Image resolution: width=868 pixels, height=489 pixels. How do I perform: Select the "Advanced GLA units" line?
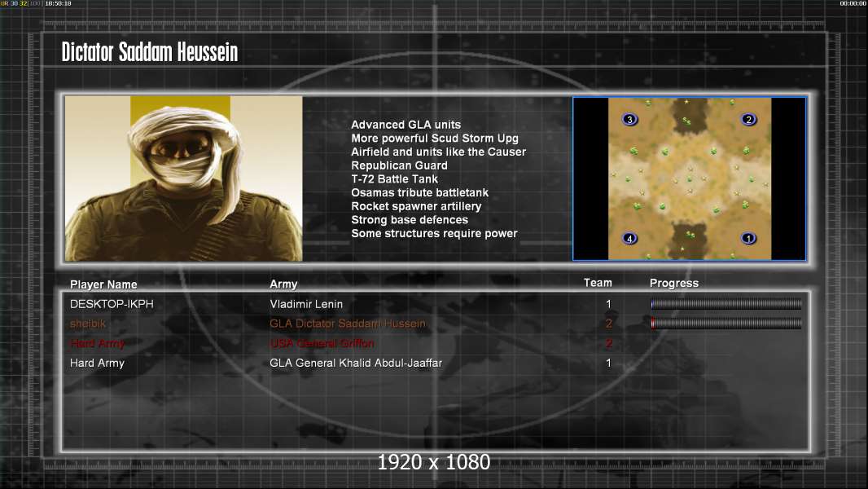click(x=406, y=126)
